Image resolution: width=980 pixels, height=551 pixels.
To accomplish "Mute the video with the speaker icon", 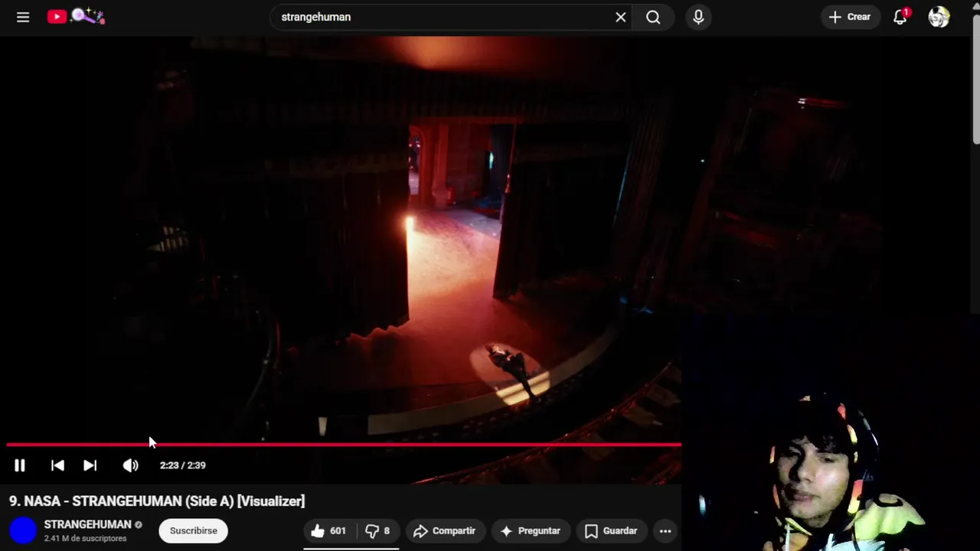I will click(x=131, y=465).
